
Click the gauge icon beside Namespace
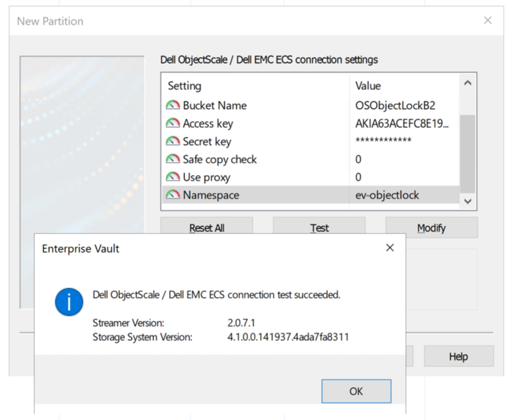(173, 194)
